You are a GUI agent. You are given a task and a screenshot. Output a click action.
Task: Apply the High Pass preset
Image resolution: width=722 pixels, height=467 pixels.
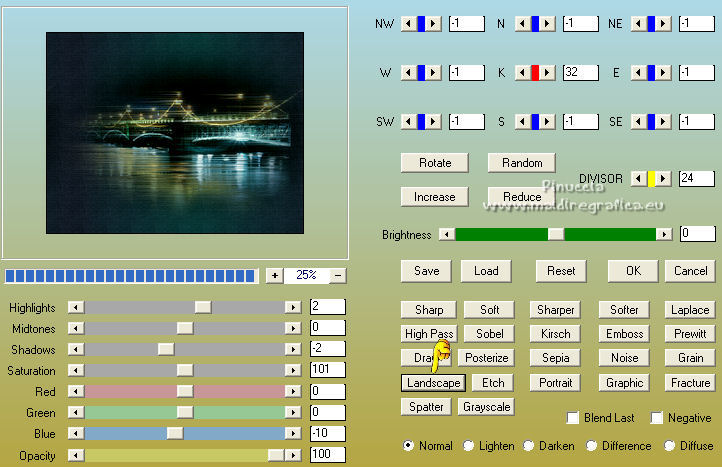(429, 333)
